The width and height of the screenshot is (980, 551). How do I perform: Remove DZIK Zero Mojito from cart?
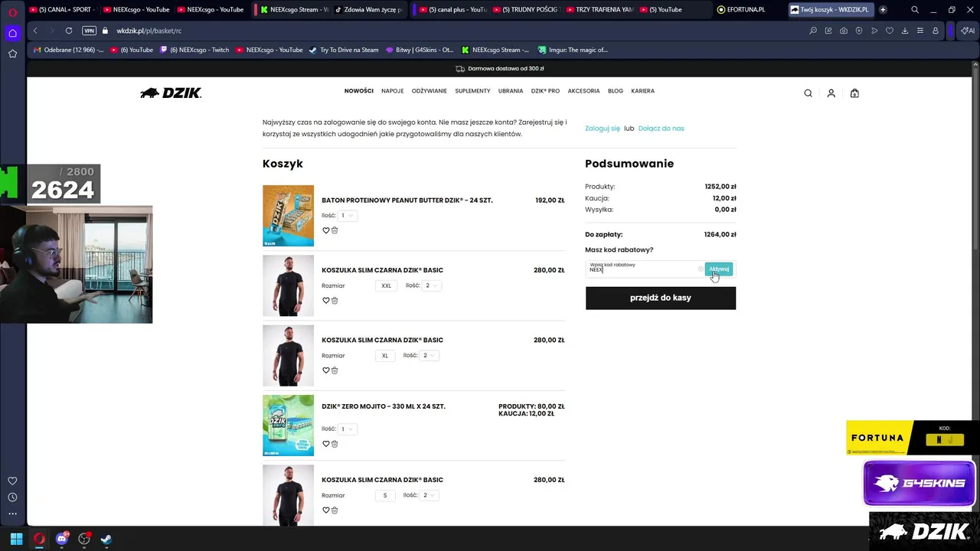[335, 444]
